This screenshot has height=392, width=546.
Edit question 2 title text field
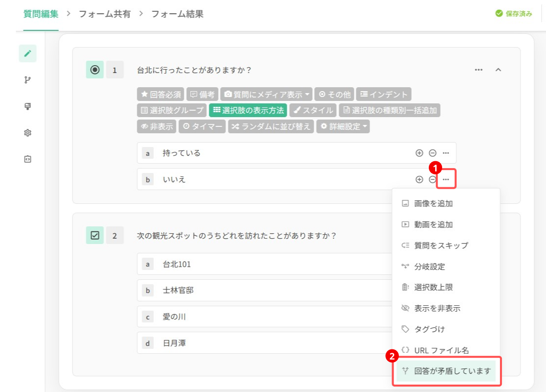click(x=236, y=236)
